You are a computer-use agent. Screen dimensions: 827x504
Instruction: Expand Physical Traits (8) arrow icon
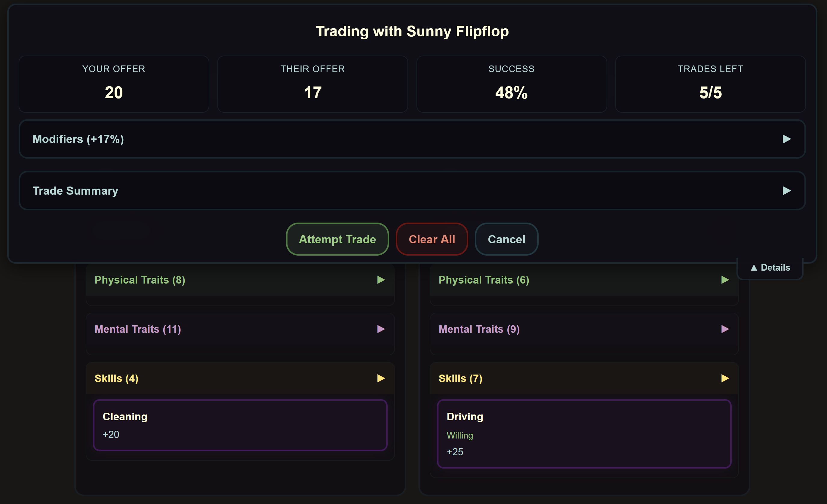(x=381, y=280)
